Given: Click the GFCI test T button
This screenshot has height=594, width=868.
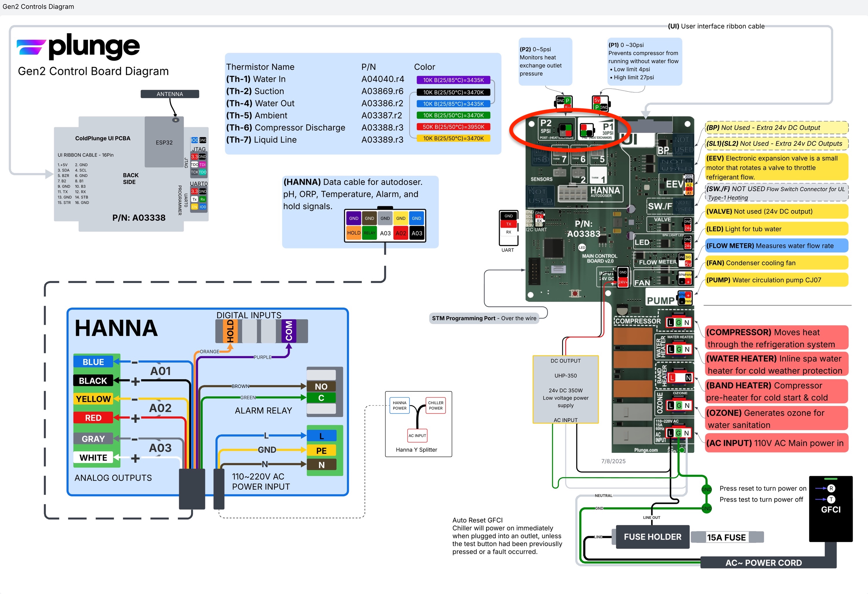Looking at the screenshot, I should [x=831, y=499].
